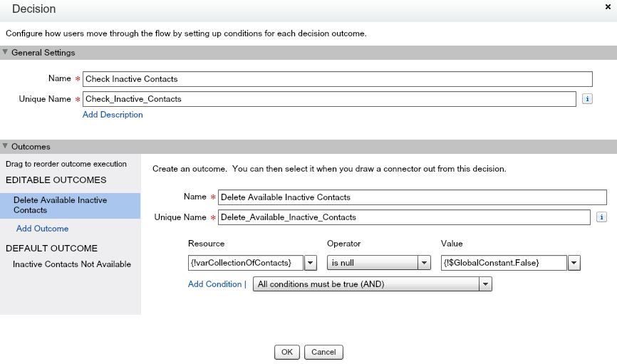The image size is (617, 364).
Task: Select Inactive Contacts Not Available default outcome
Action: [72, 264]
